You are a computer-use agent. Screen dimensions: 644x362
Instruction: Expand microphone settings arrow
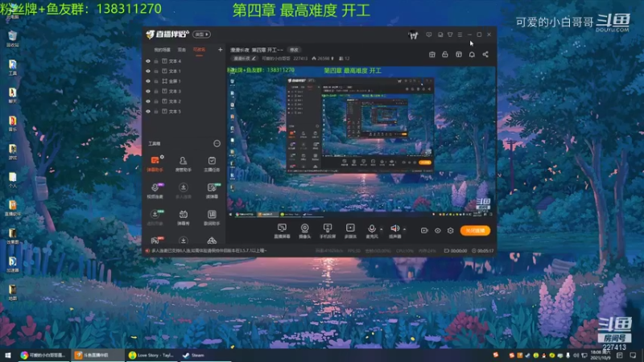[x=381, y=229]
